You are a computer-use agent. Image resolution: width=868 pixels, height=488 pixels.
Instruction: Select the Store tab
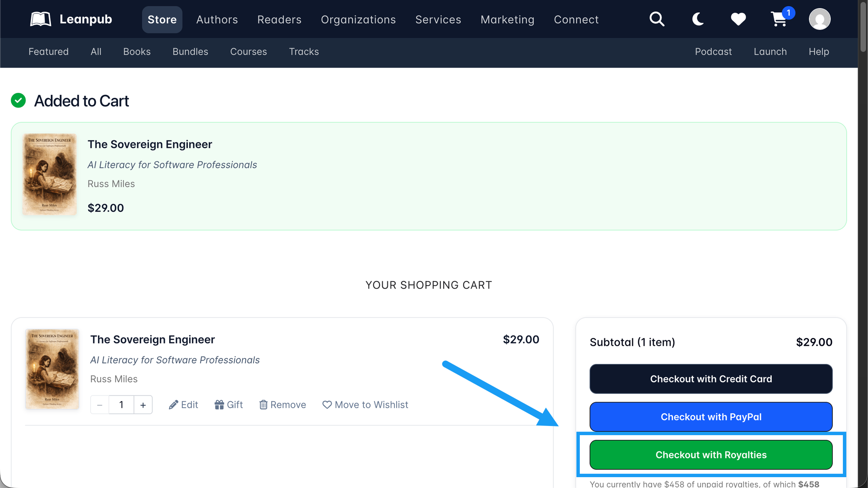162,20
